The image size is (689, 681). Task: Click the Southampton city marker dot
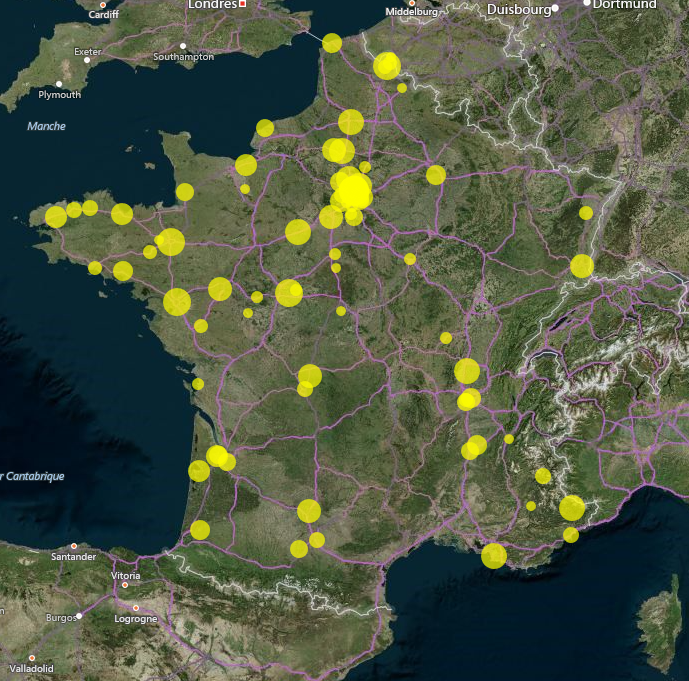click(183, 46)
